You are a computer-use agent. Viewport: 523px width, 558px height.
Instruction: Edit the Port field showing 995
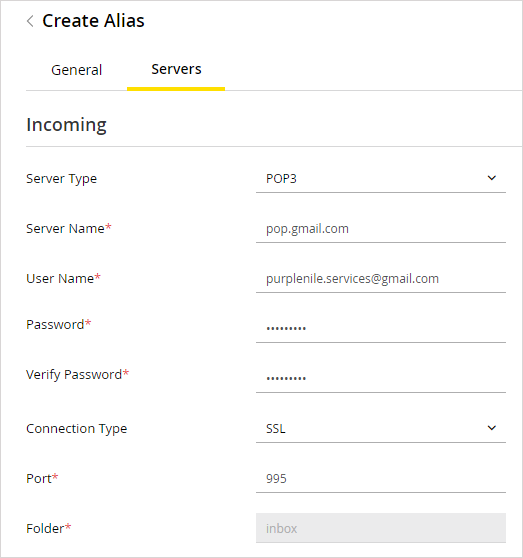381,478
